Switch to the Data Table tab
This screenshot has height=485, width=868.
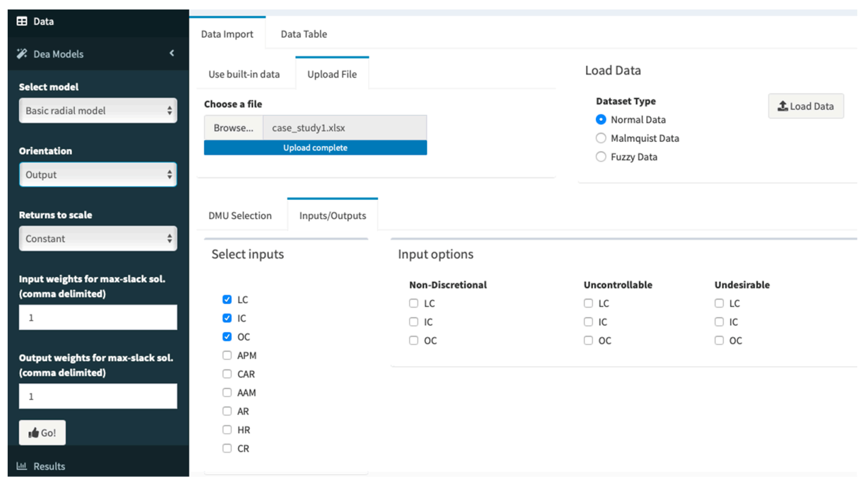point(304,34)
